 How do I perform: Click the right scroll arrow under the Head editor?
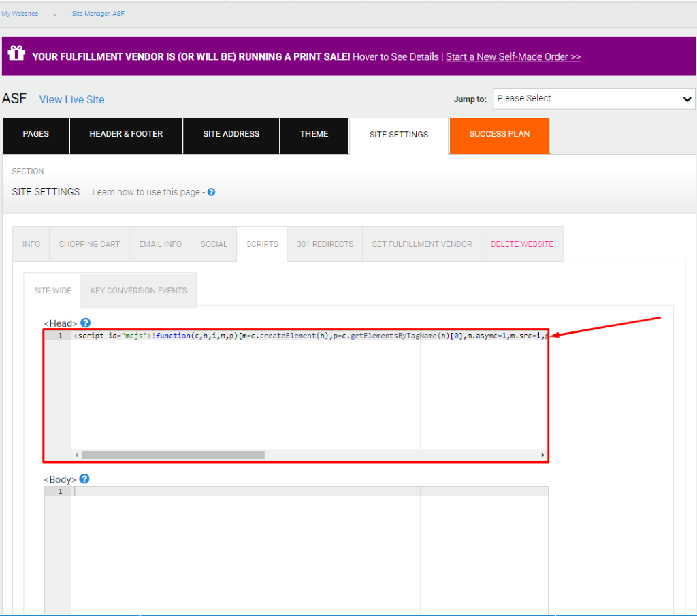click(542, 455)
